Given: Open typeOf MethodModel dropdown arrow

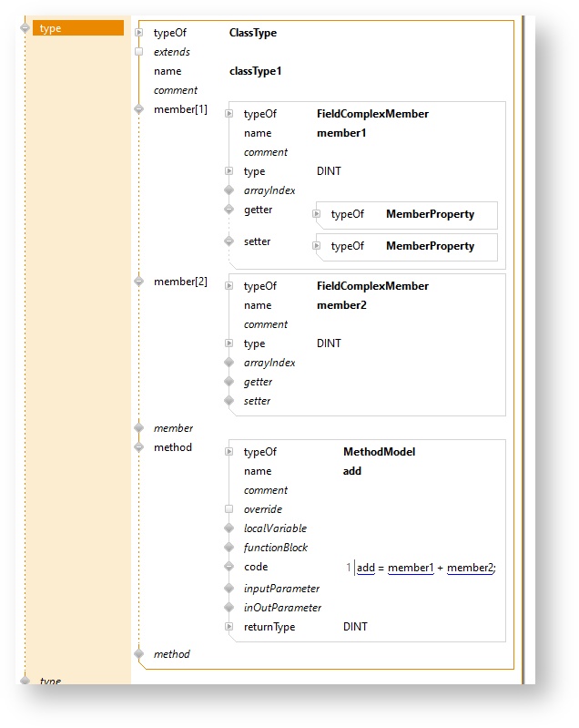Looking at the screenshot, I should 229,452.
